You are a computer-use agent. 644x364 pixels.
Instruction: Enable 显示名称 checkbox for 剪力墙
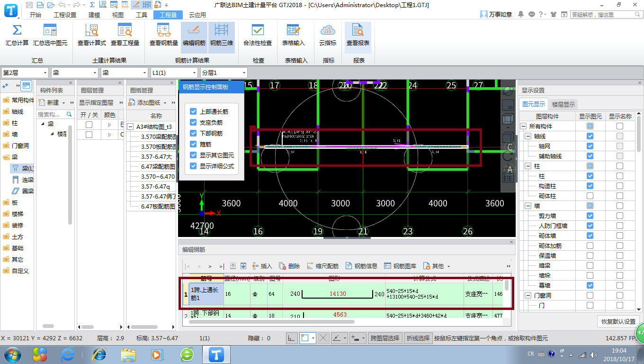pyautogui.click(x=620, y=216)
